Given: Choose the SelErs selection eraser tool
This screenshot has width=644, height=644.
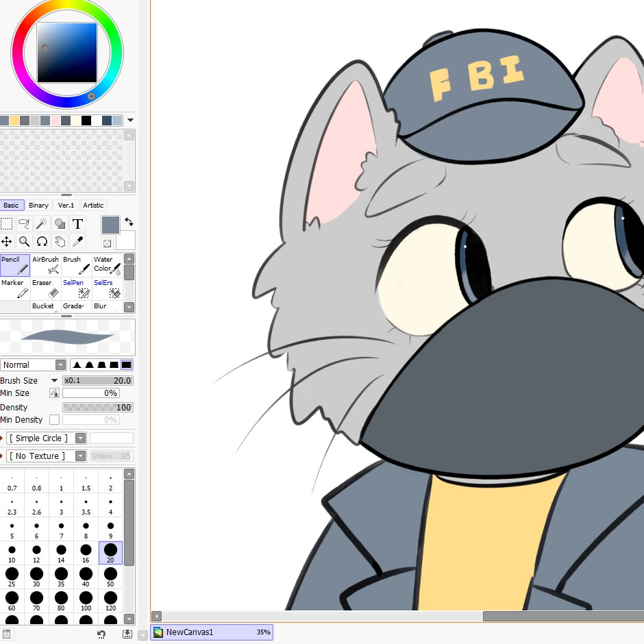Looking at the screenshot, I should pos(107,288).
